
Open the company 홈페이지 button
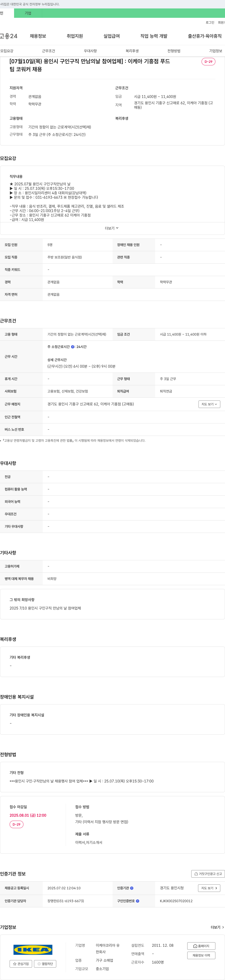point(201,946)
